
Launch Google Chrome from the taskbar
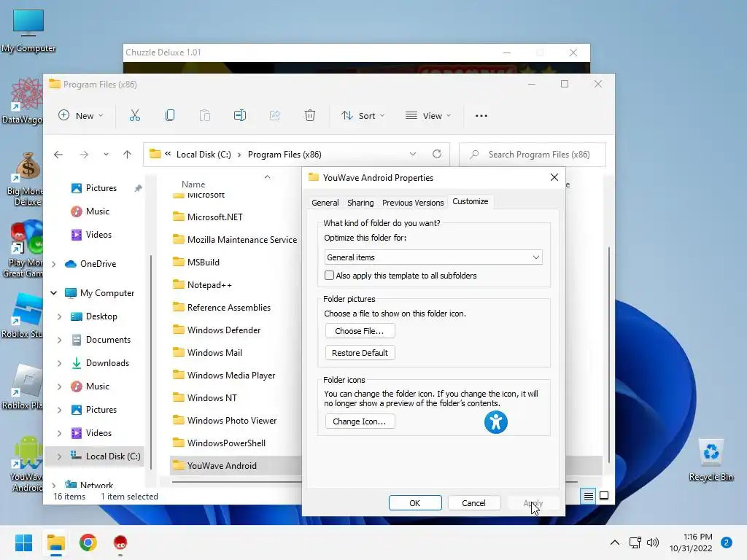tap(88, 542)
